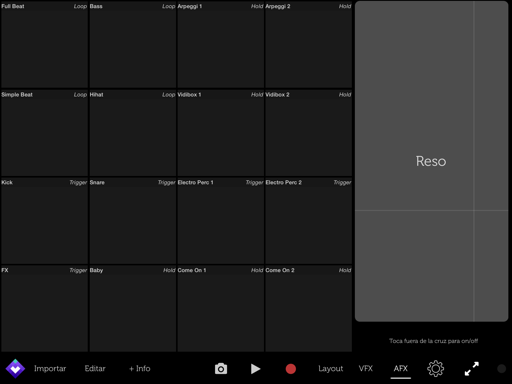
Task: Click the dark circle indicator at bottom right
Action: 502,369
